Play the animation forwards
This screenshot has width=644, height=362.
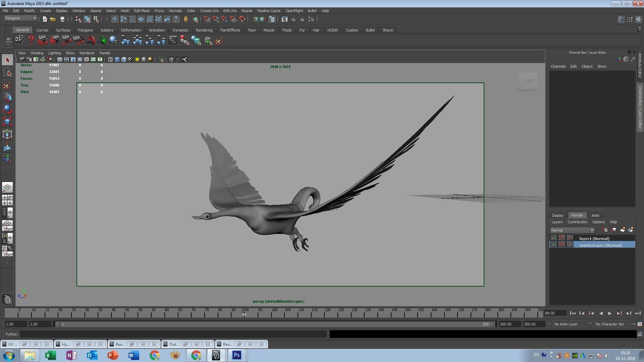coord(610,313)
